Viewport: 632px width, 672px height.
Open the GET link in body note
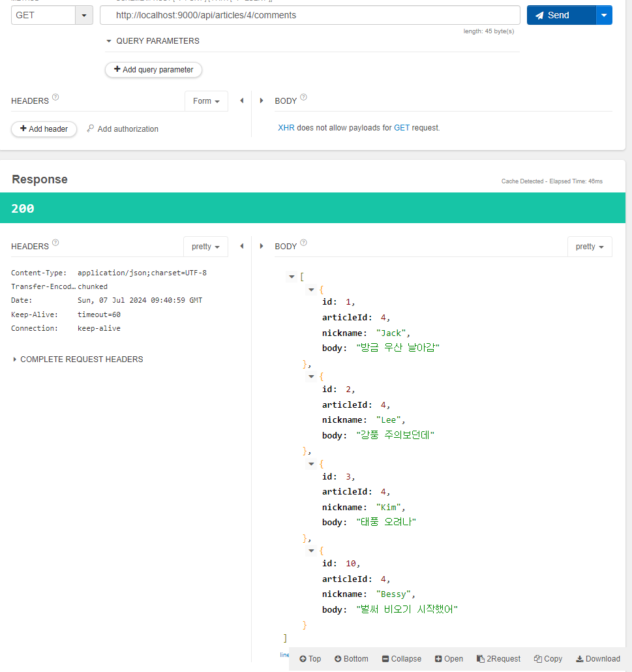click(x=402, y=128)
